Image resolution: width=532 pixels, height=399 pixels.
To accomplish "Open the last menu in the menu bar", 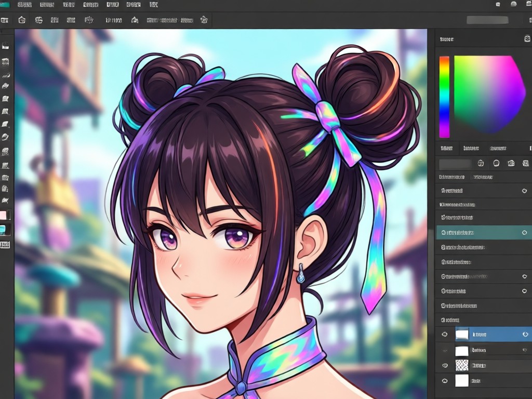I will pyautogui.click(x=153, y=5).
